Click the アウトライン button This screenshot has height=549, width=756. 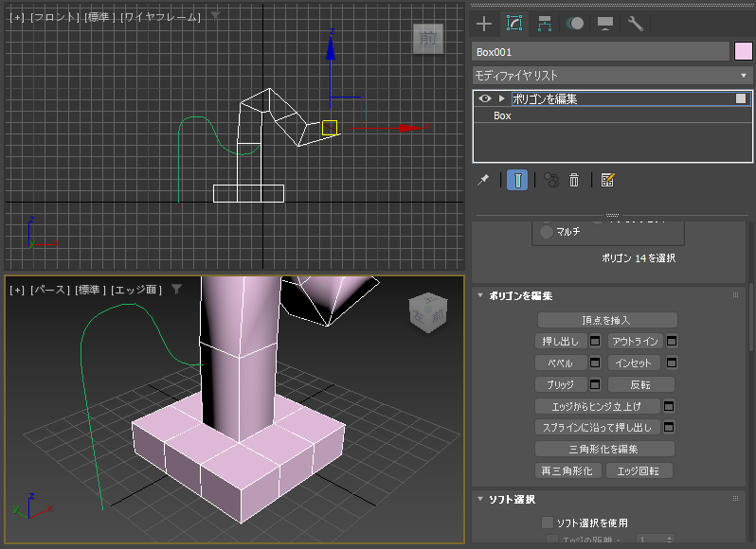point(635,342)
